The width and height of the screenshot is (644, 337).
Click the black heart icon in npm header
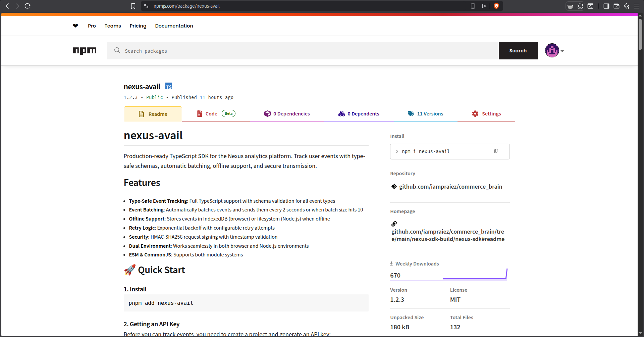point(75,26)
